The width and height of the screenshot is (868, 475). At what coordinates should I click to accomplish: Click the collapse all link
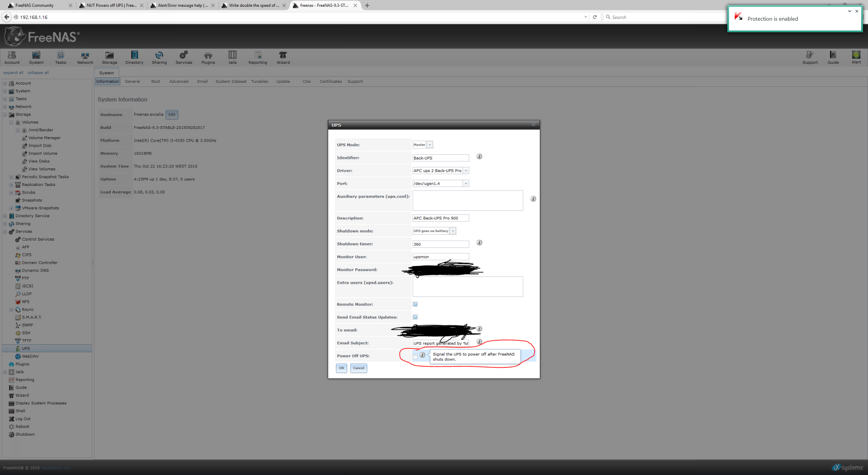pos(38,72)
